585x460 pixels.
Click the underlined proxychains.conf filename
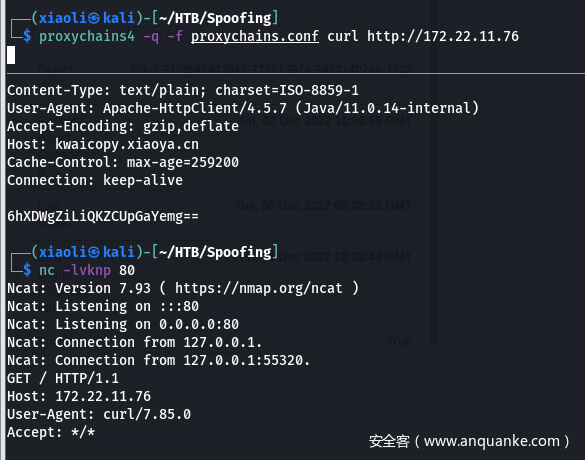(x=255, y=36)
